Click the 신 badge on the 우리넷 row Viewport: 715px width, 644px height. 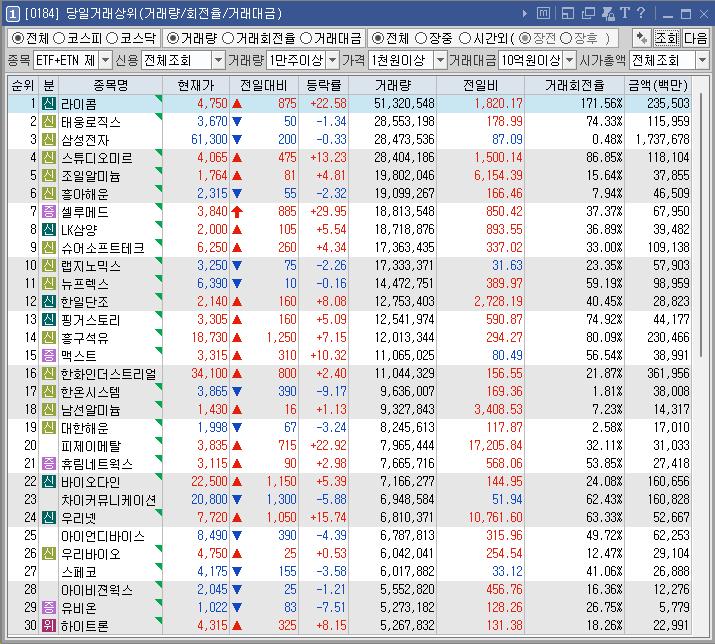tap(48, 517)
